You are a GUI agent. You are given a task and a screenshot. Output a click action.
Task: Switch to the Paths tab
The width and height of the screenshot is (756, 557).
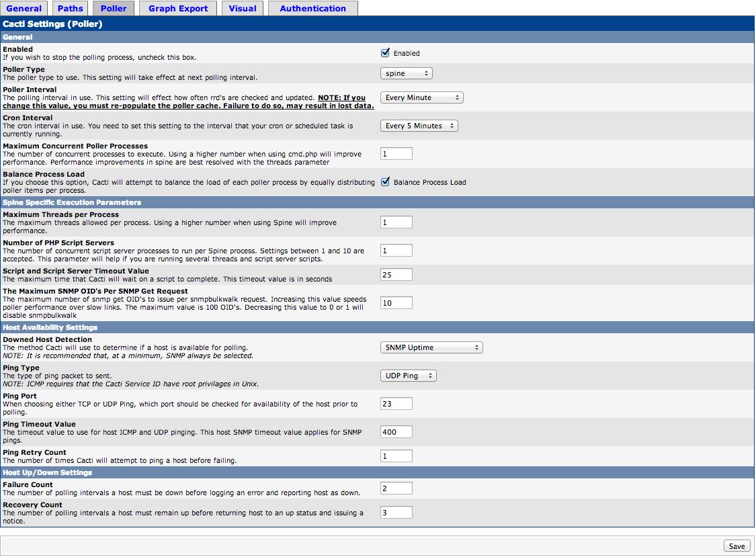pos(70,8)
